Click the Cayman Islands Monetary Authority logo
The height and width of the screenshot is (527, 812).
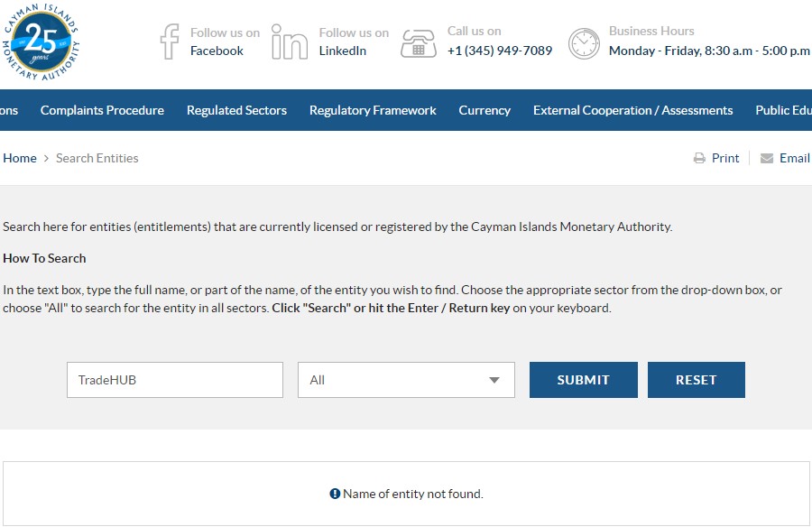[x=40, y=41]
